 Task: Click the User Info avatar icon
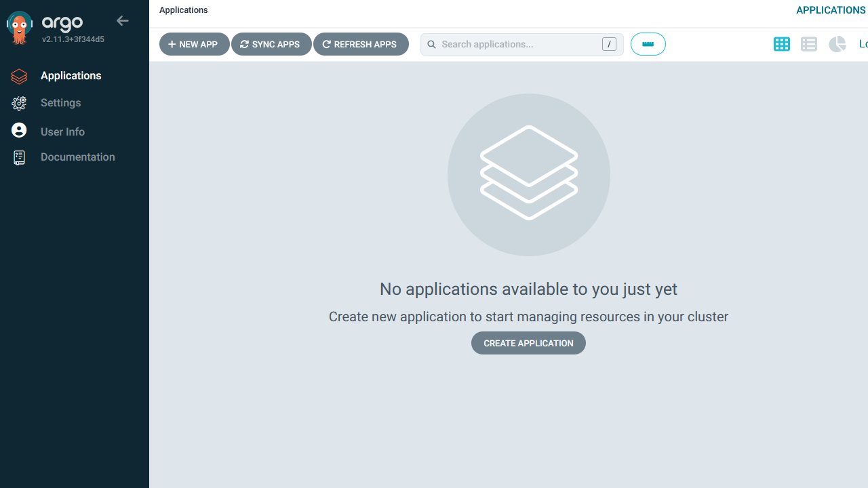point(19,131)
